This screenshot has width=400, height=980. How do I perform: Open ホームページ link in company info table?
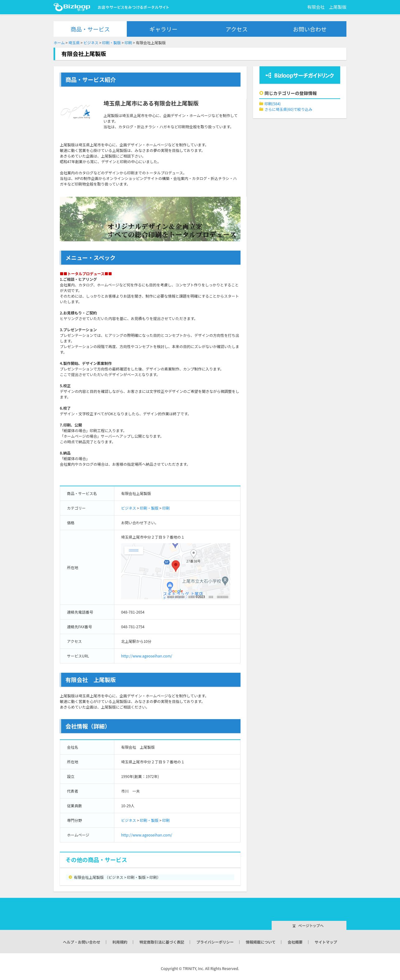[146, 835]
